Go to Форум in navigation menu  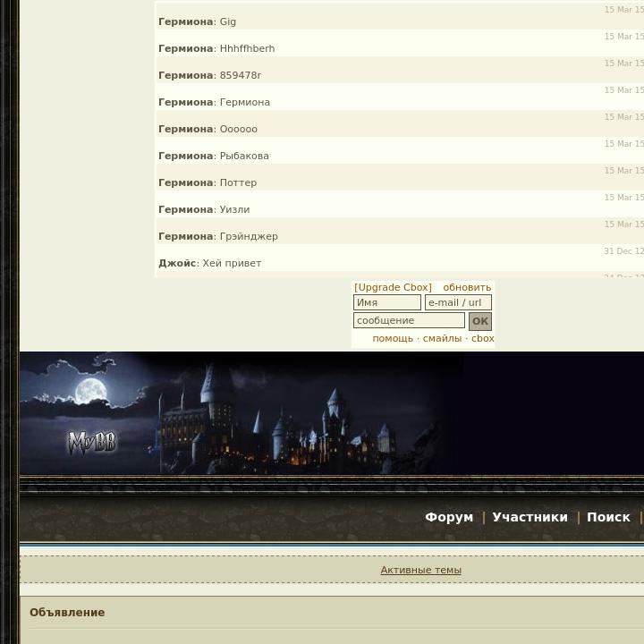(449, 517)
